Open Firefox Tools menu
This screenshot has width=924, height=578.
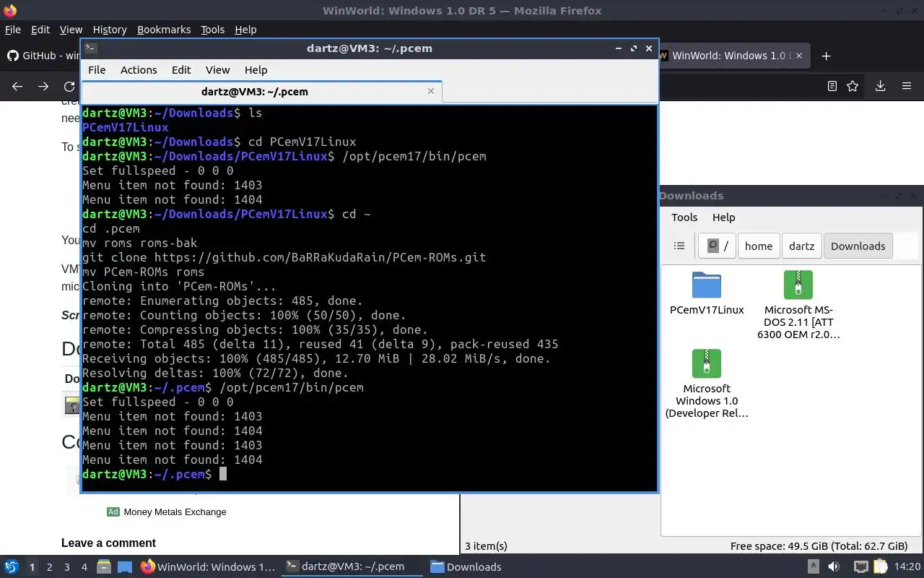click(212, 30)
